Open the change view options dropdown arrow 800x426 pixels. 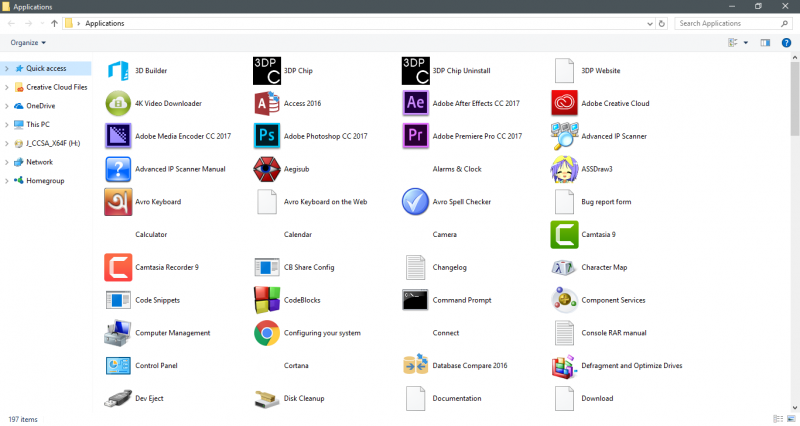pyautogui.click(x=745, y=43)
